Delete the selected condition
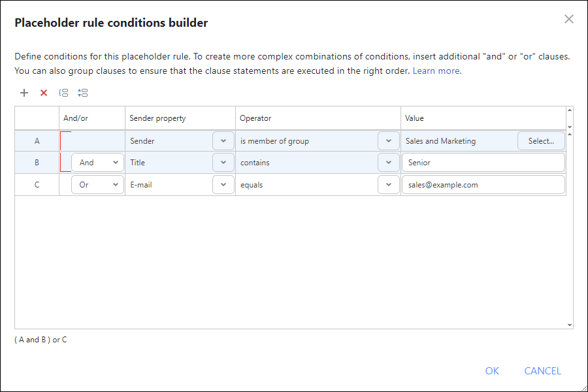This screenshot has width=588, height=392. pyautogui.click(x=44, y=93)
